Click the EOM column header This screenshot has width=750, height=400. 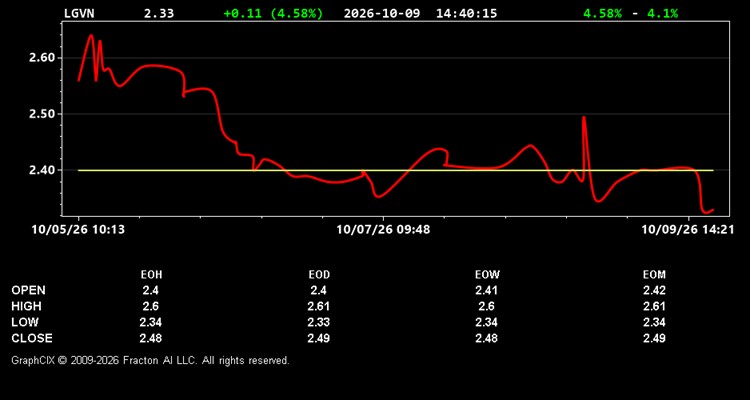click(x=654, y=275)
